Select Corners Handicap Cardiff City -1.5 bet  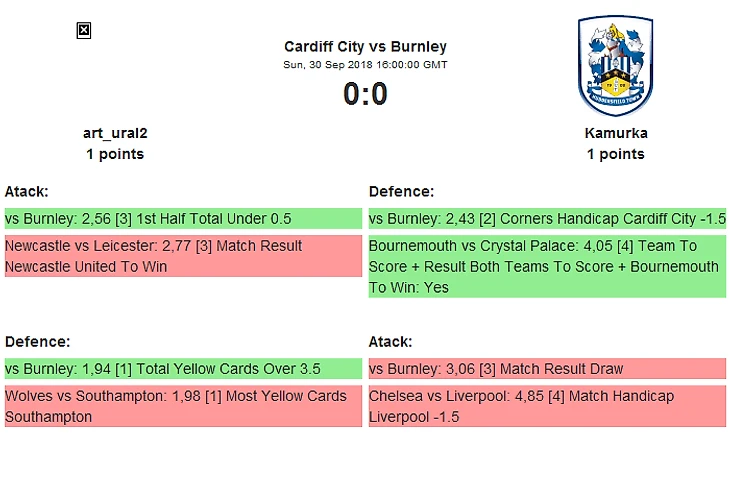pos(547,219)
